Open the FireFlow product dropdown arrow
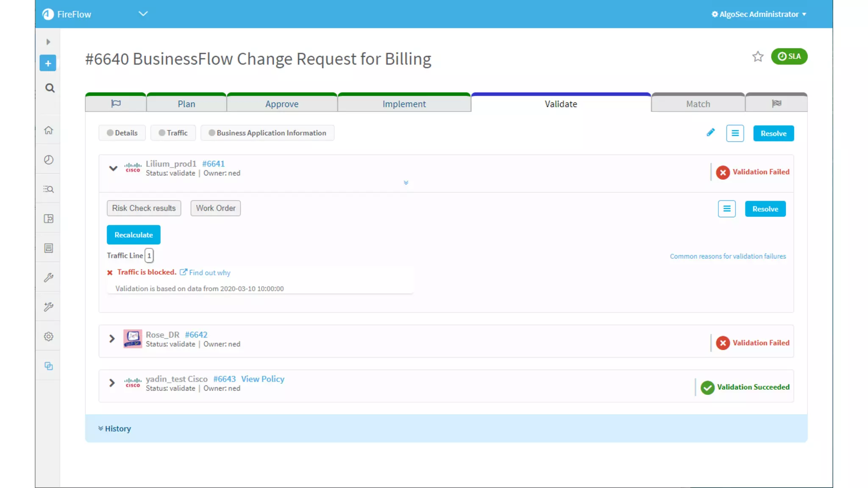 (143, 14)
